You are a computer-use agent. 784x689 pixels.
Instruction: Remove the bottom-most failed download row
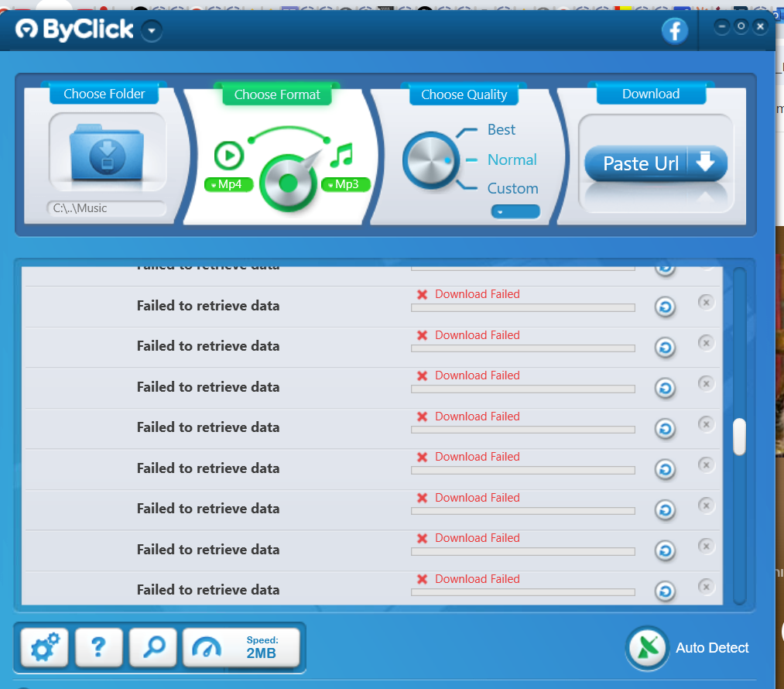(706, 587)
